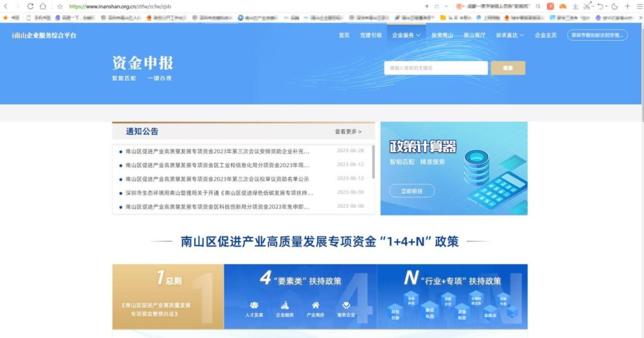644x338 pixels.
Task: Open 南山展厅 navigation item
Action: click(475, 35)
